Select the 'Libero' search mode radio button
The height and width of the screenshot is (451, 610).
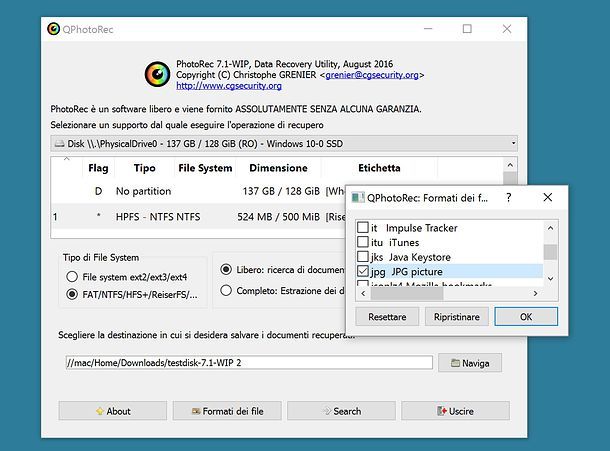226,269
